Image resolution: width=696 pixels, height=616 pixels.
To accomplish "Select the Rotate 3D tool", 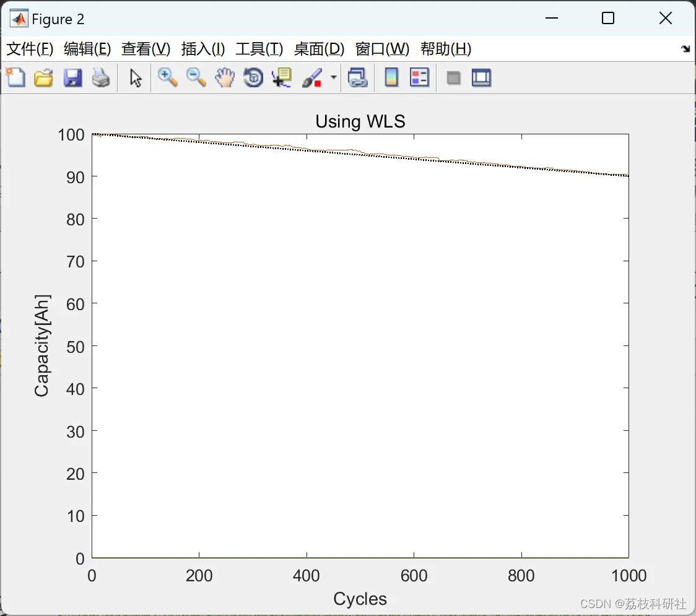I will coord(253,77).
